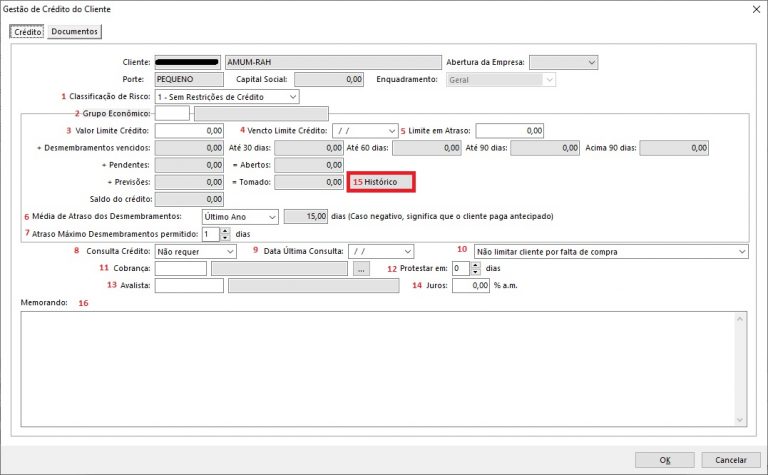Click the Até 60 dias value field
This screenshot has height=475, width=768.
click(x=426, y=148)
